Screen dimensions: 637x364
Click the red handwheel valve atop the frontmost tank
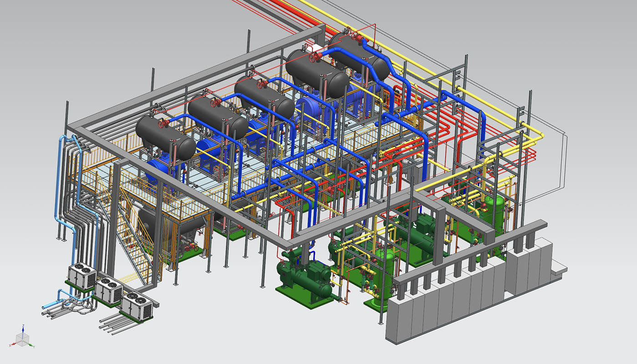(160, 124)
